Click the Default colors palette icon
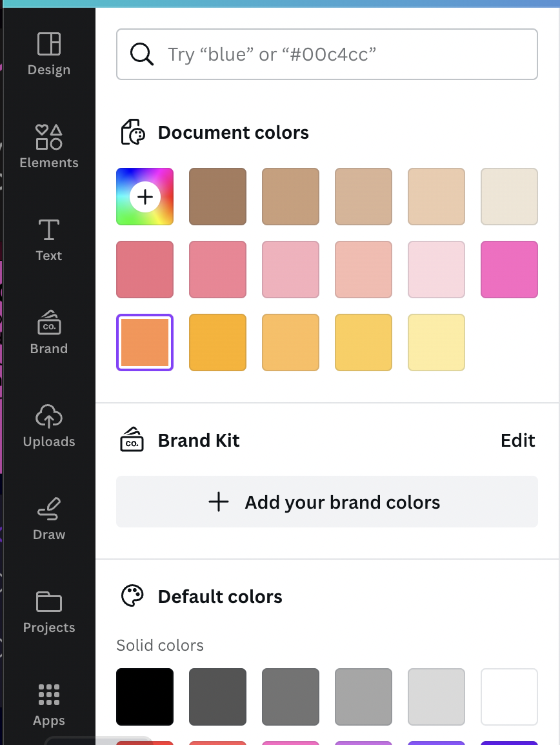The image size is (560, 745). 132,596
